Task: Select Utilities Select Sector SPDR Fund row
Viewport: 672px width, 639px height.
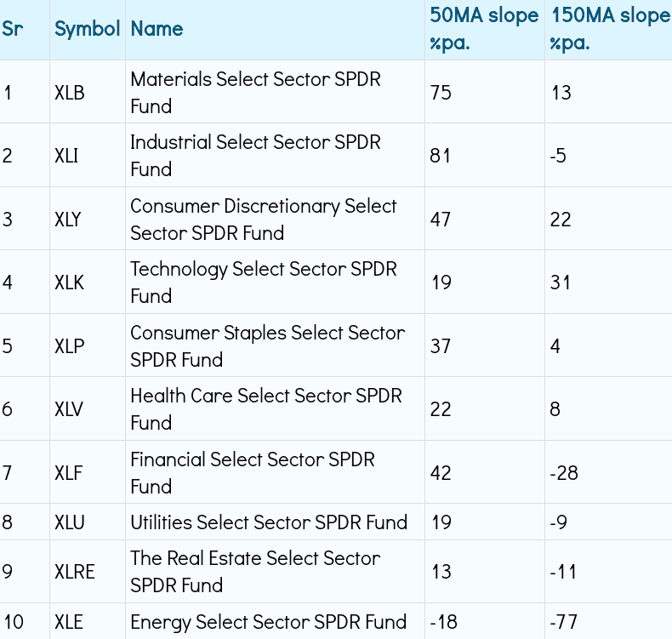Action: (269, 522)
